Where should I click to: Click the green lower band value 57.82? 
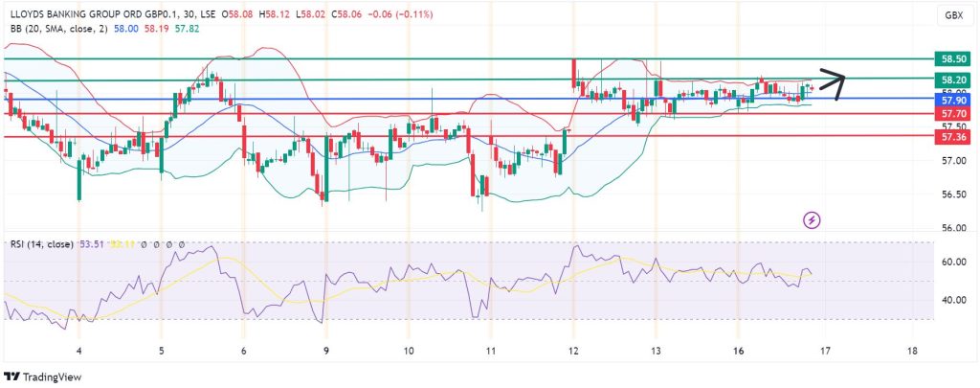click(187, 28)
